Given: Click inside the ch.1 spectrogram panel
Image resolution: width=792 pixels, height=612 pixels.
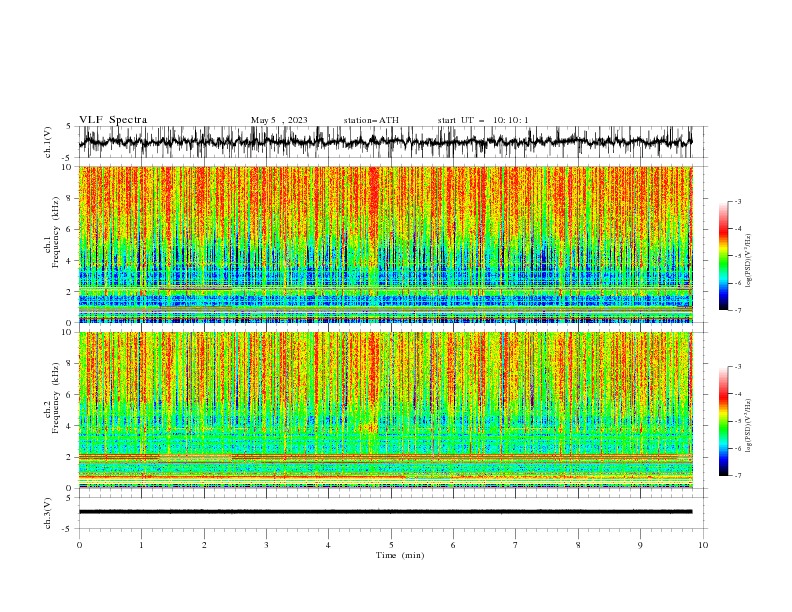Looking at the screenshot, I should pyautogui.click(x=386, y=244).
